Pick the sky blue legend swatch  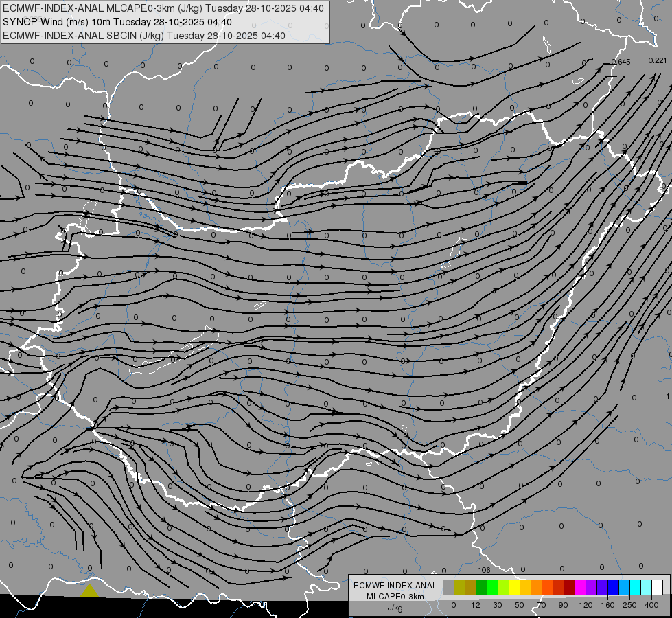click(625, 587)
